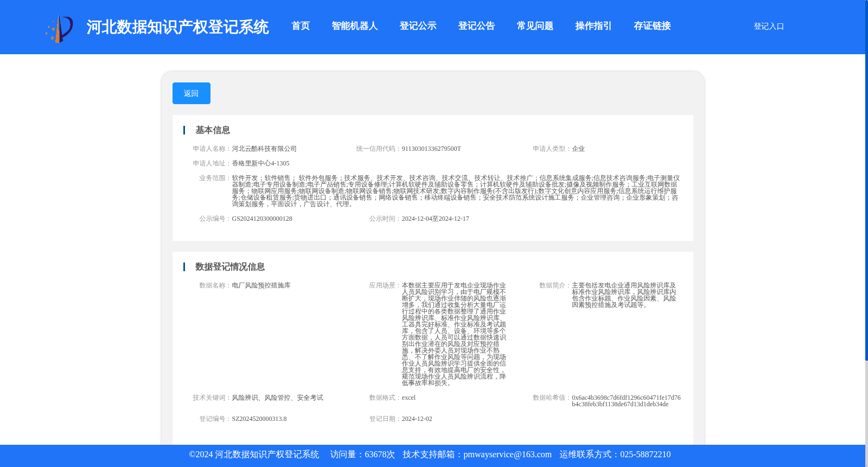Click the contact number 025-58872210

[x=645, y=455]
